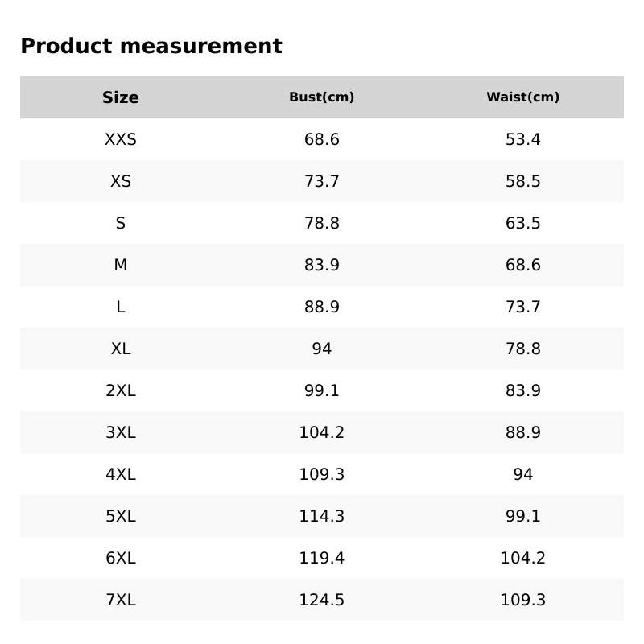Click the Size column header
The width and height of the screenshot is (644, 644).
tap(121, 97)
